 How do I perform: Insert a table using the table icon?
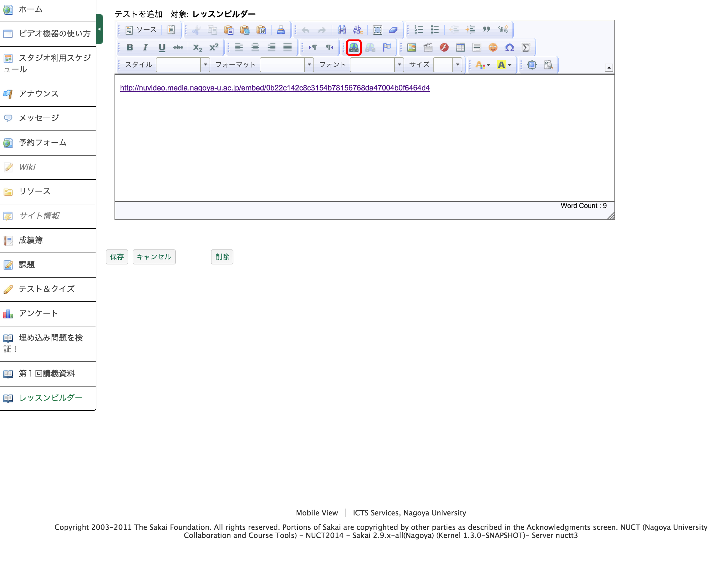click(460, 47)
